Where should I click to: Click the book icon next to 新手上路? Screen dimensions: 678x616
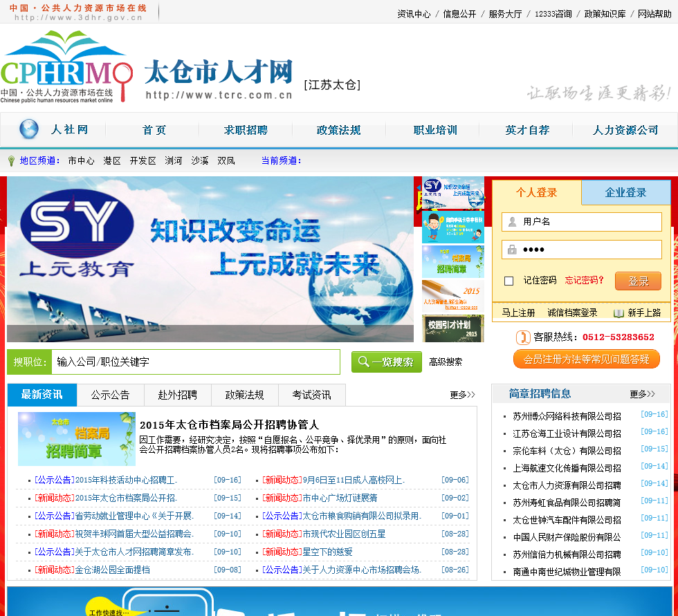click(619, 312)
